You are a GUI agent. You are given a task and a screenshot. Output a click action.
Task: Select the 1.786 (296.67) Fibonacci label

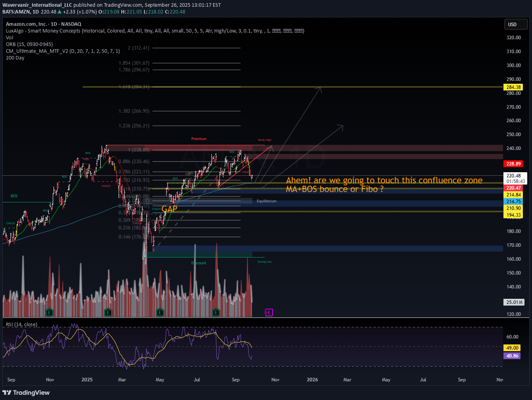click(x=134, y=70)
